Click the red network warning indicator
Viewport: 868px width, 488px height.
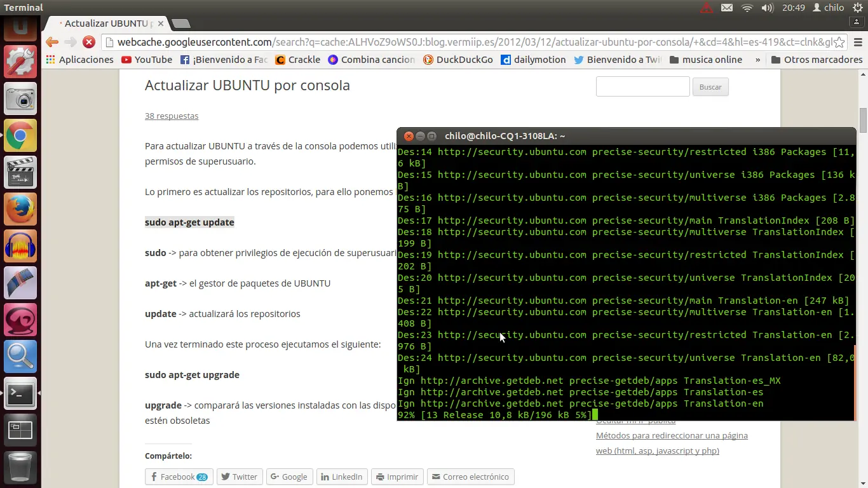pos(707,8)
